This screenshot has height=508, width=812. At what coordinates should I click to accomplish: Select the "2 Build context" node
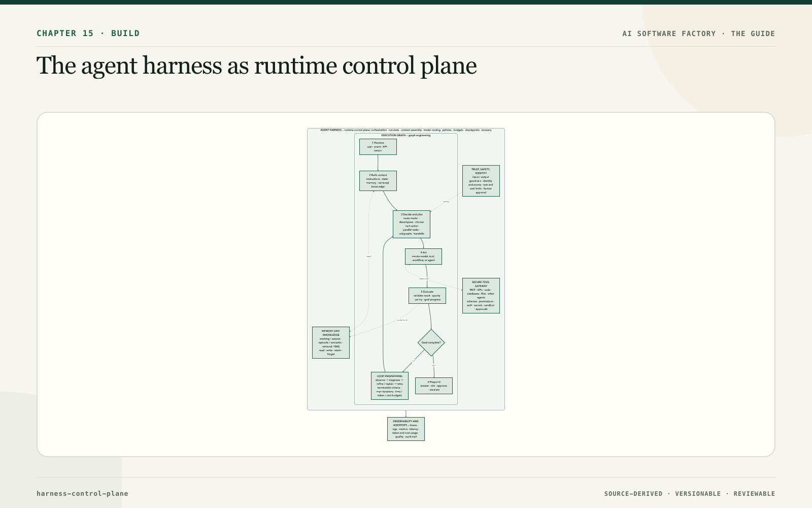(378, 181)
